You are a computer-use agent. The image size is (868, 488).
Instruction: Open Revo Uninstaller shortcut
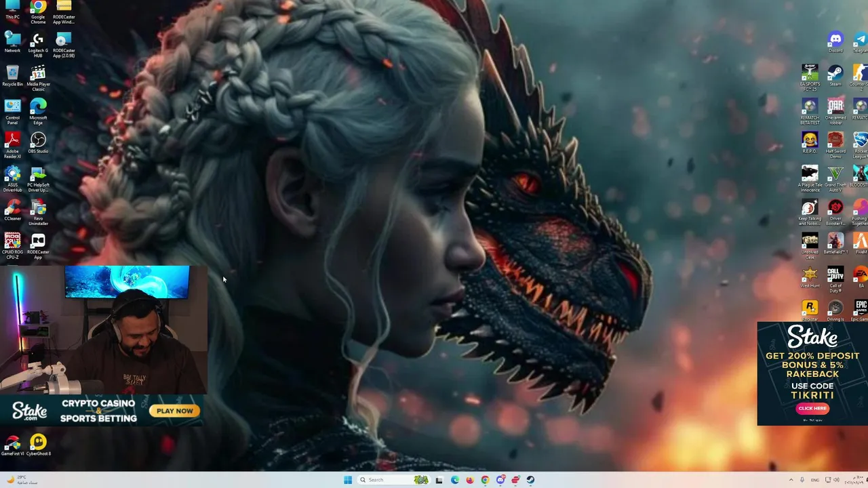38,212
